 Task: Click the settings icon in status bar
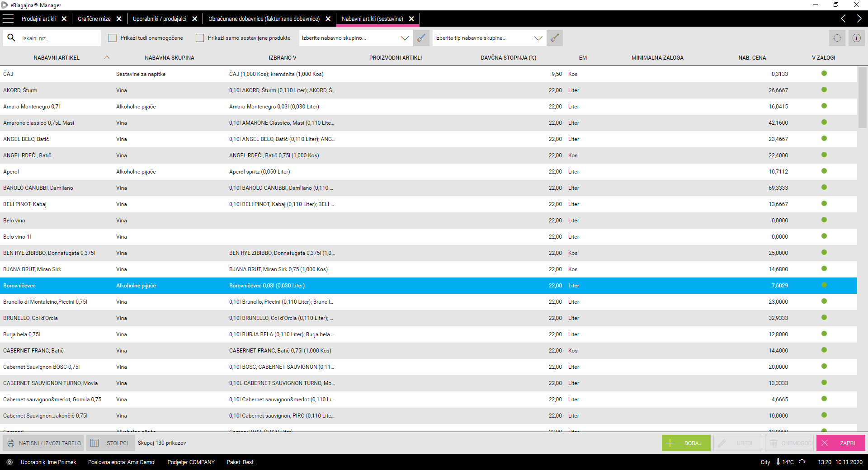point(9,462)
